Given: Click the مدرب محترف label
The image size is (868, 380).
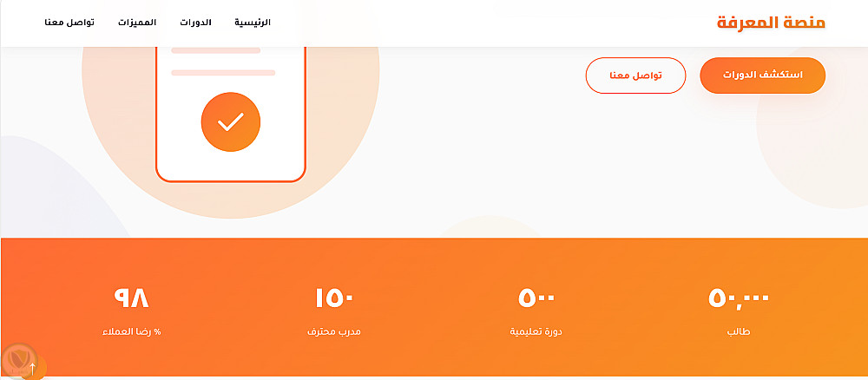Looking at the screenshot, I should (x=334, y=331).
